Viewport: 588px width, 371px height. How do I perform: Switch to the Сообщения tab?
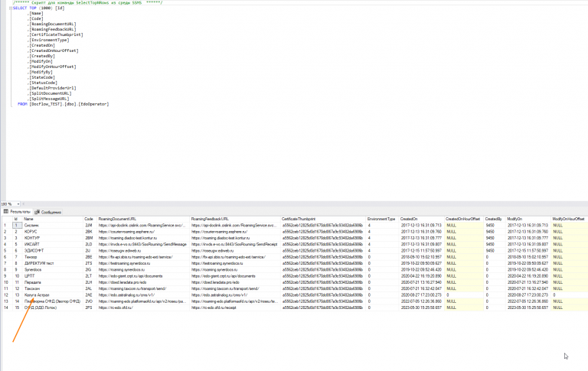(x=48, y=212)
